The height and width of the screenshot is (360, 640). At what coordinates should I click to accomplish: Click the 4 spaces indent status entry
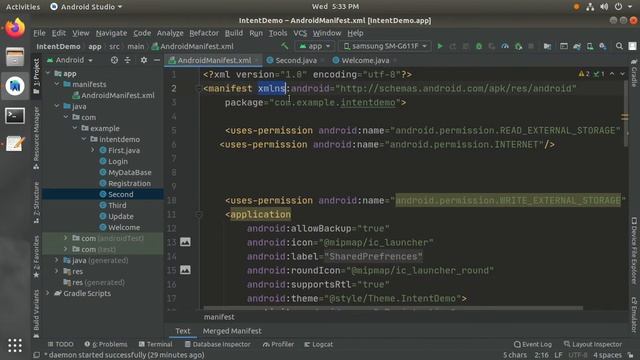click(607, 355)
